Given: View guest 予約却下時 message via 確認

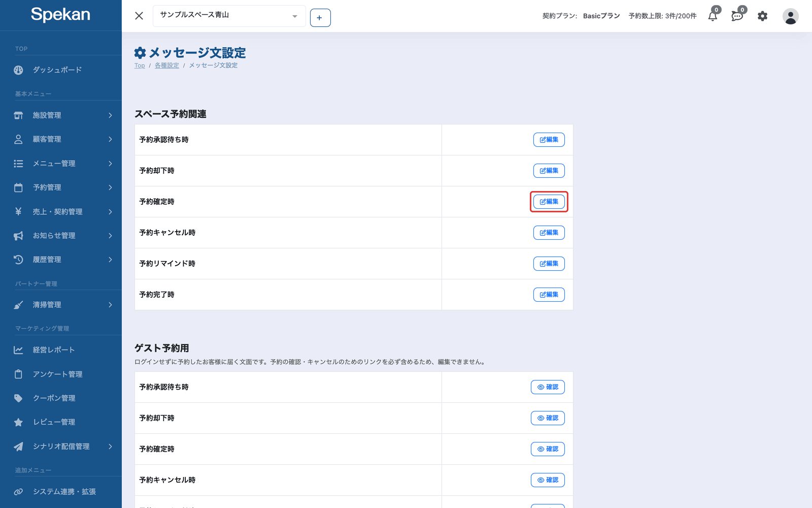Looking at the screenshot, I should pos(548,418).
